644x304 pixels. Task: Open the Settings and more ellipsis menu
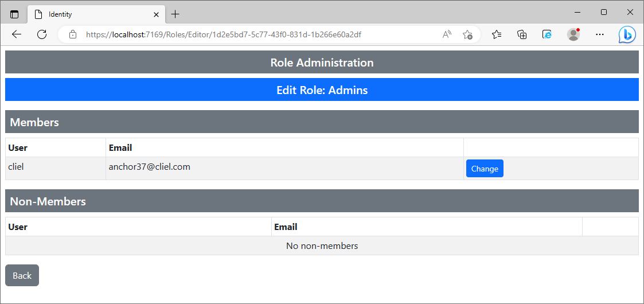[600, 34]
